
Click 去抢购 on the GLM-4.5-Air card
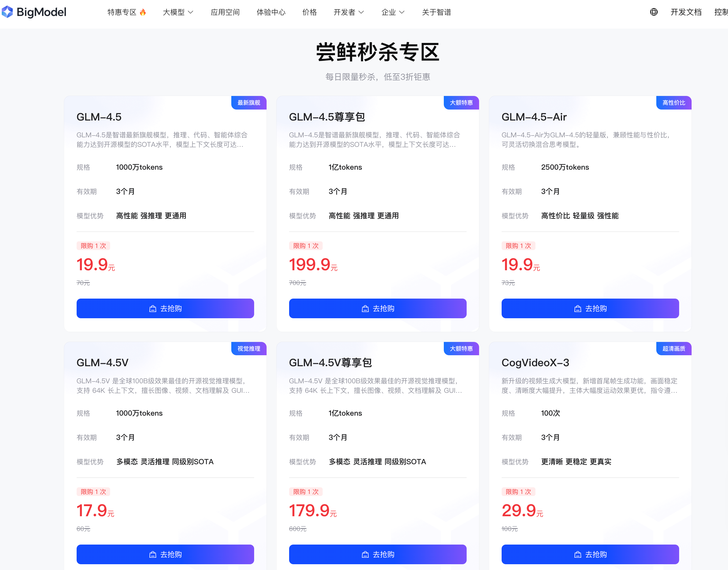tap(590, 308)
